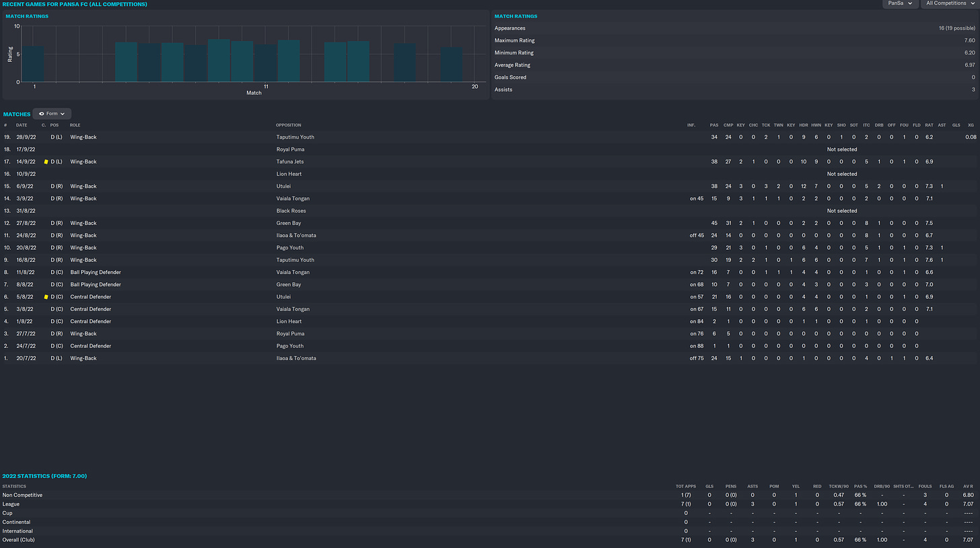Open the Black Roses opposition link
The width and height of the screenshot is (980, 548).
coord(291,211)
